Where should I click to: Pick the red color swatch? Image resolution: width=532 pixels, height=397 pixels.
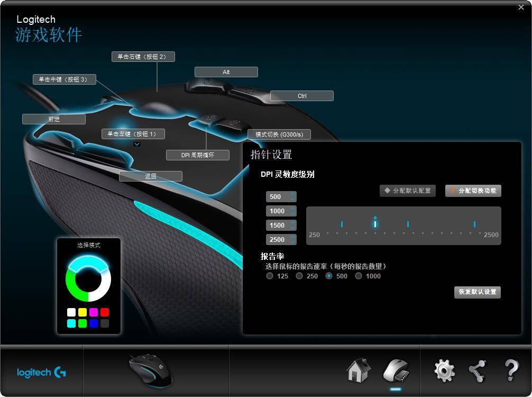tap(105, 312)
